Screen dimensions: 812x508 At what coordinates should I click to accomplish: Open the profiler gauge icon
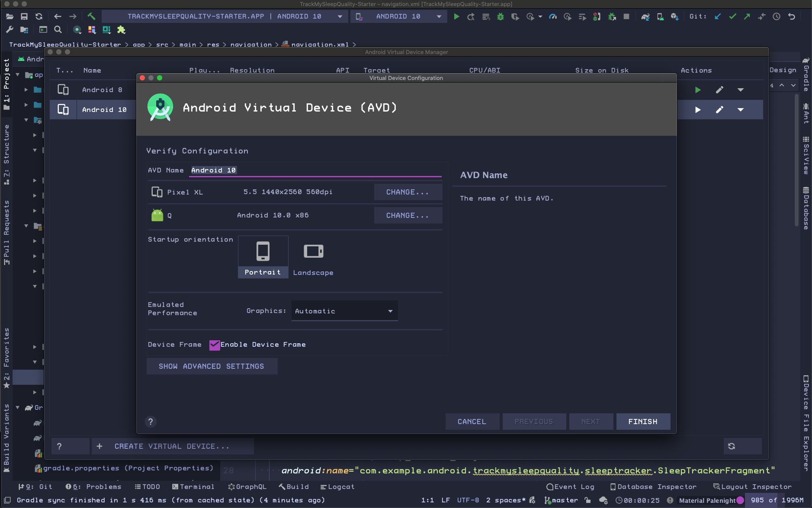pos(552,16)
